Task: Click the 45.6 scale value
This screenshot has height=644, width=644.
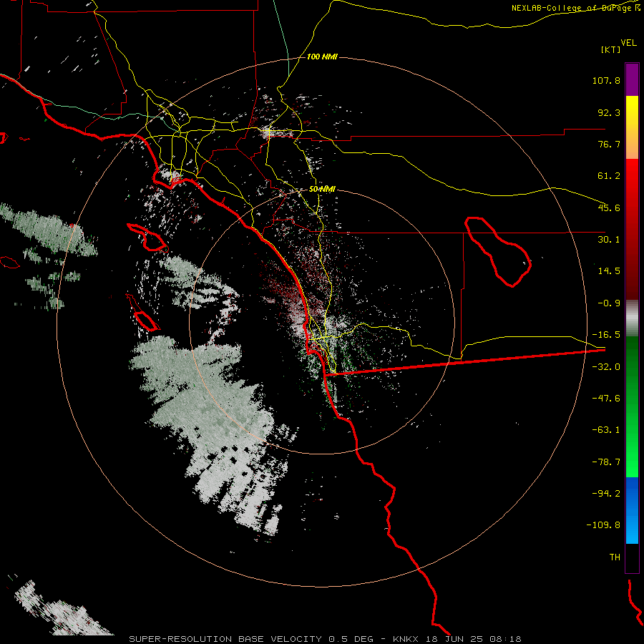Action: (609, 208)
